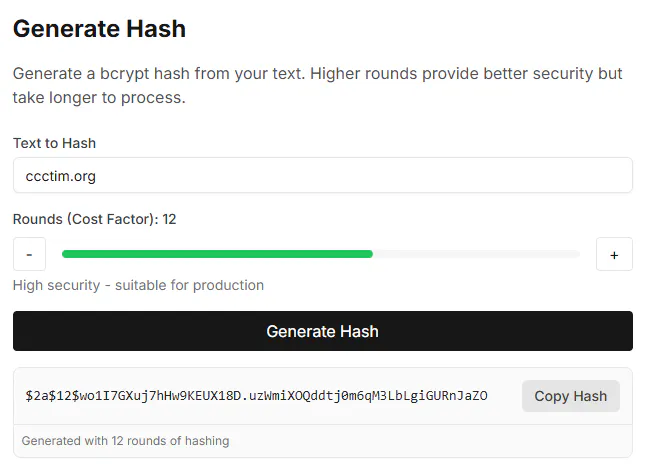648x474 pixels.
Task: Click the green filled part of the rounds slider
Action: tap(217, 254)
